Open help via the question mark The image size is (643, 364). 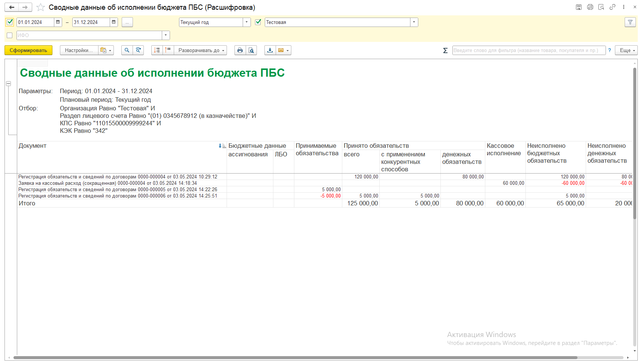(x=610, y=50)
